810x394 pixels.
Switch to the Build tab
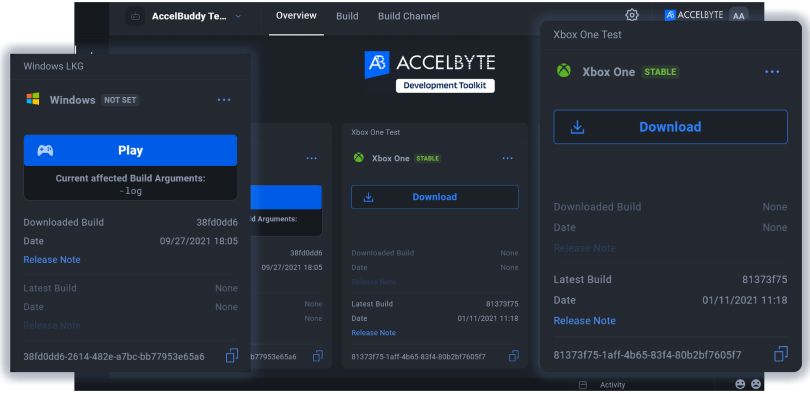pyautogui.click(x=347, y=16)
